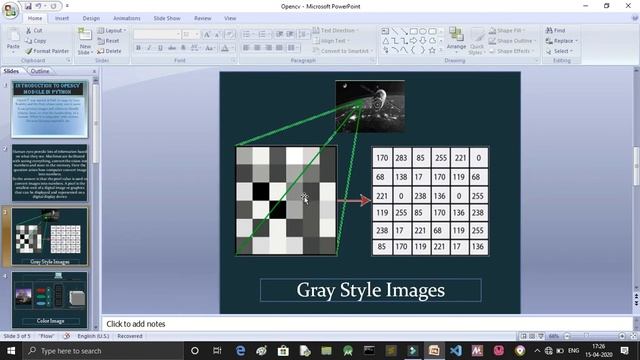Image resolution: width=640 pixels, height=360 pixels.
Task: Click Align Text button
Action: (331, 41)
